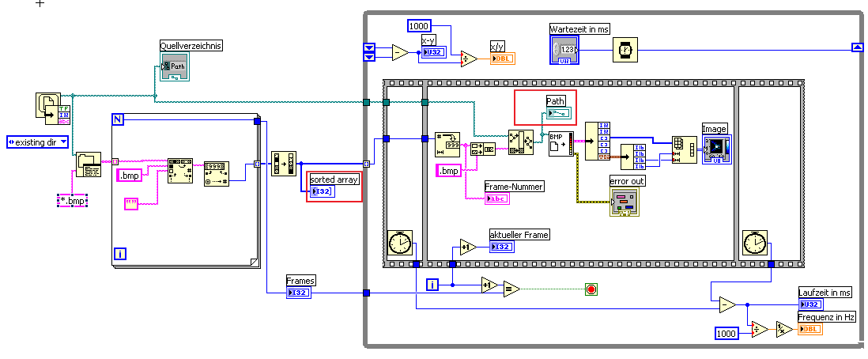Select the Image picture indicator
Image resolution: width=868 pixels, height=359 pixels.
[x=717, y=149]
